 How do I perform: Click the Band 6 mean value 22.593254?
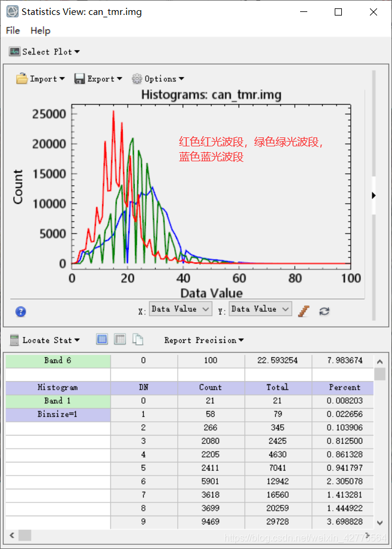(278, 361)
